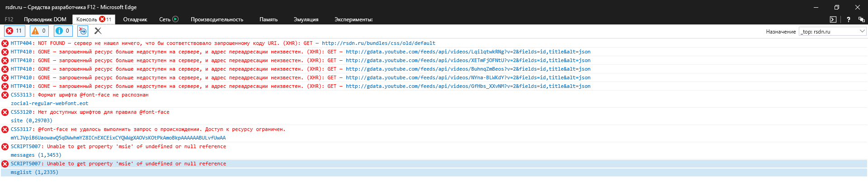Switch to the Эмуляция tab
868x183 pixels.
pos(306,19)
